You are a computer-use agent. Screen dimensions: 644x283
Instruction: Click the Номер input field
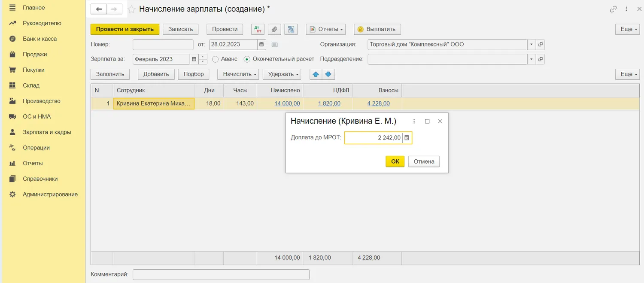tap(163, 44)
